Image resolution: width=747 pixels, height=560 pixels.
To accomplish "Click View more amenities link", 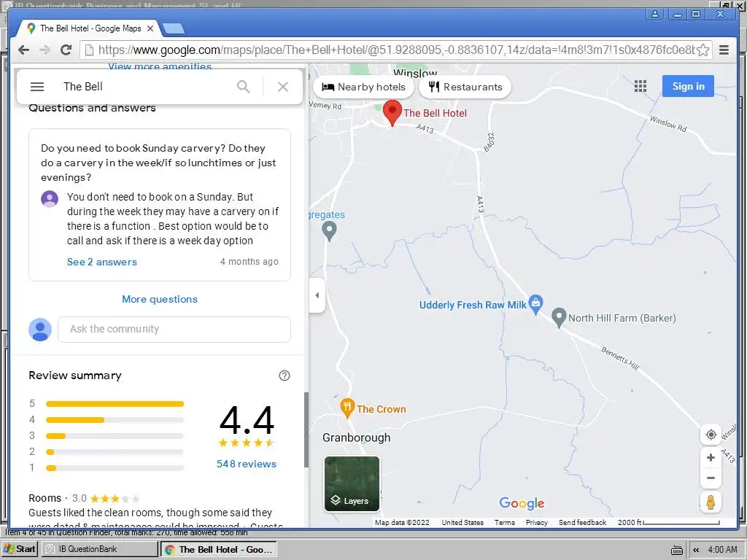I will tap(160, 66).
